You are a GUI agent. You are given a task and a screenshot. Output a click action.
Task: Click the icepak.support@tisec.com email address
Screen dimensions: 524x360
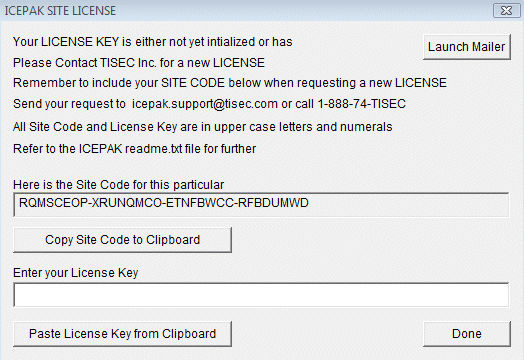[205, 104]
